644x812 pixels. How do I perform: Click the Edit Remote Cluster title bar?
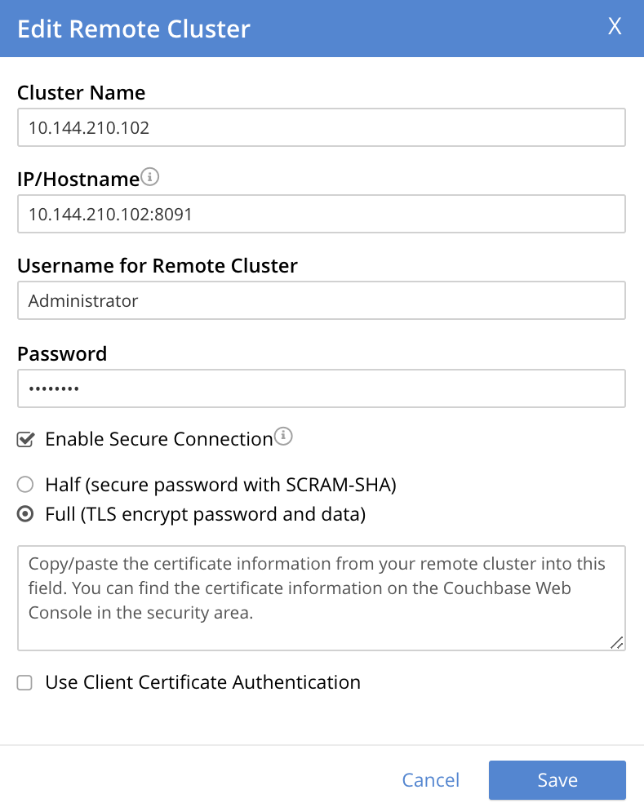point(133,29)
